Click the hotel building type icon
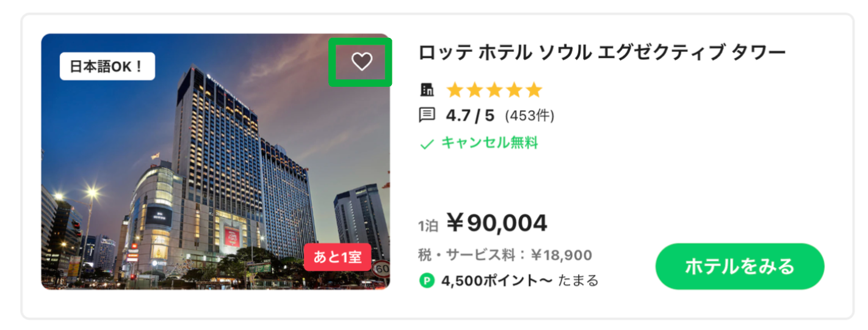The height and width of the screenshot is (330, 868). 427,90
